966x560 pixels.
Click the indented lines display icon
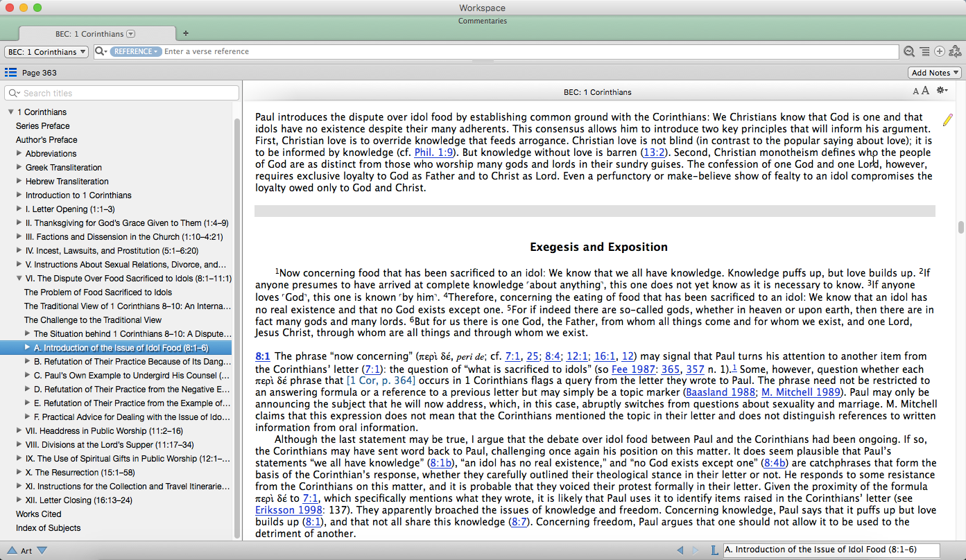pos(924,51)
